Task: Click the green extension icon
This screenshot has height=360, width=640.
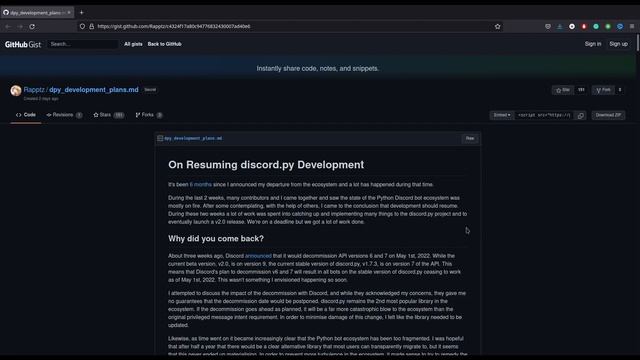Action: coord(608,27)
